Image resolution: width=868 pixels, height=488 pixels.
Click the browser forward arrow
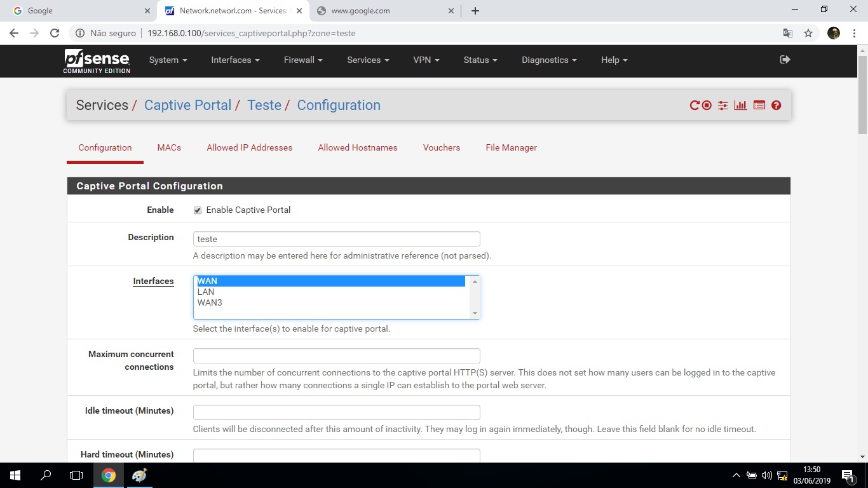[34, 33]
